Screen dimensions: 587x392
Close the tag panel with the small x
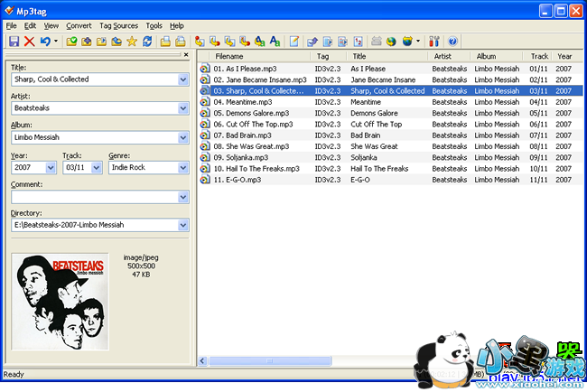186,55
